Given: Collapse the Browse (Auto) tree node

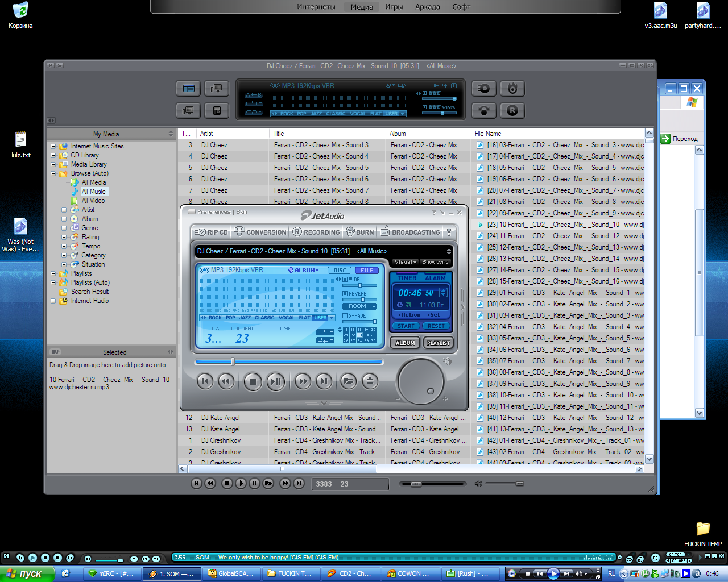Looking at the screenshot, I should point(53,173).
